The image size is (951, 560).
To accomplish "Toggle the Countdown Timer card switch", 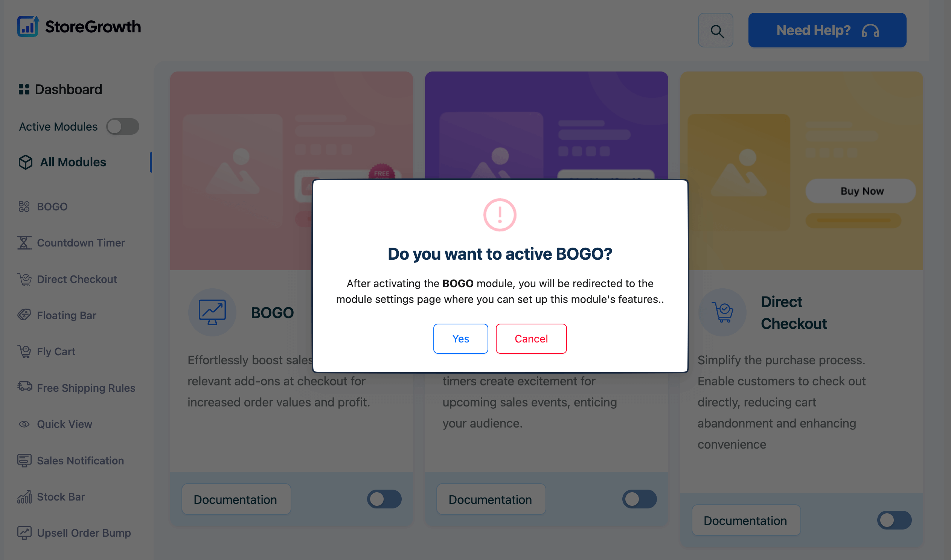I will coord(639,499).
